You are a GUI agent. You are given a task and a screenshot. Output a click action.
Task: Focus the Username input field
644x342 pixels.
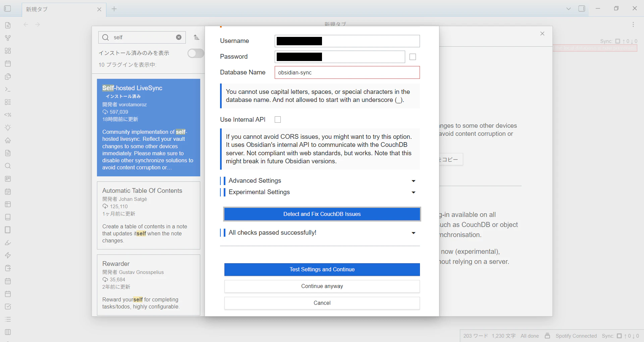(347, 41)
